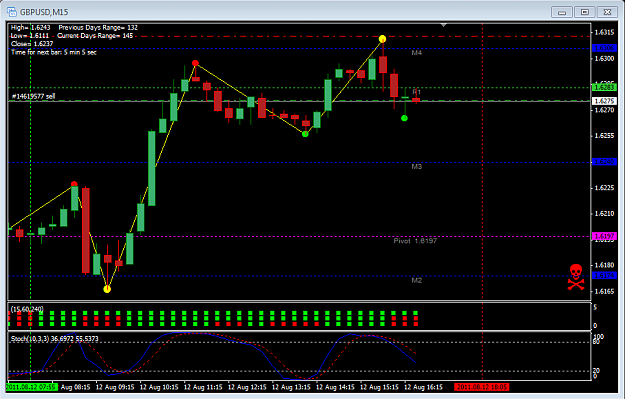Screen dimensions: 625x399
Task: Click the M2 pivot level label
Action: [x=417, y=280]
